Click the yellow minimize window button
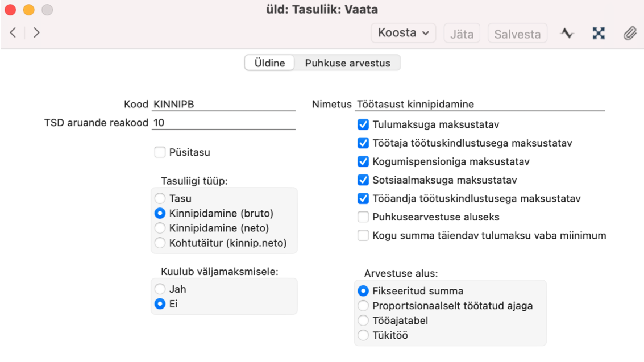The image size is (644, 362). (x=29, y=10)
